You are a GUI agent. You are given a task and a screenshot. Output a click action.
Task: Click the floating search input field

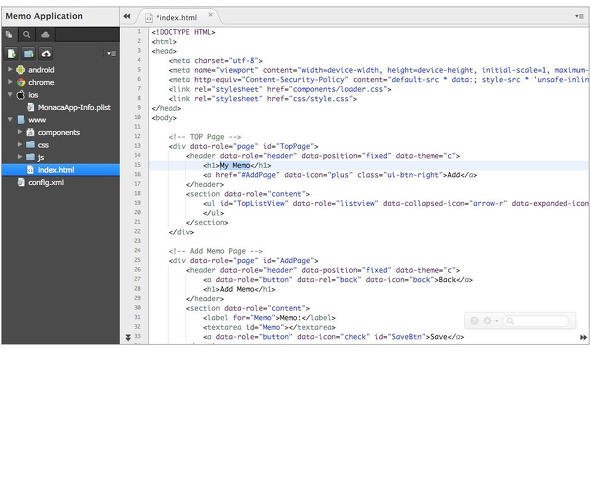click(536, 321)
